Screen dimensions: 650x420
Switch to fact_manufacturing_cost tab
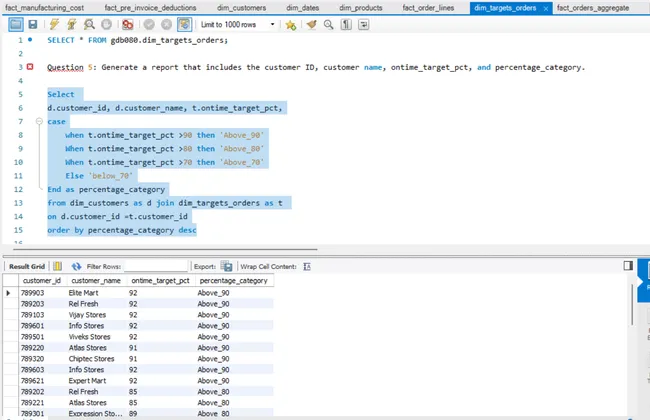pyautogui.click(x=45, y=7)
